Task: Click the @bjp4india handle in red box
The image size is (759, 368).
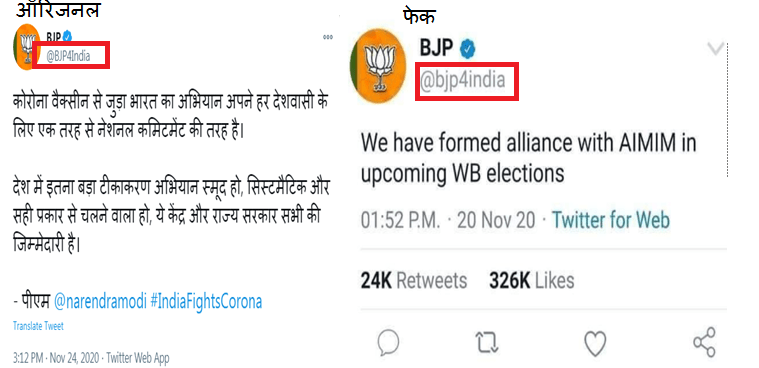Action: [x=462, y=80]
